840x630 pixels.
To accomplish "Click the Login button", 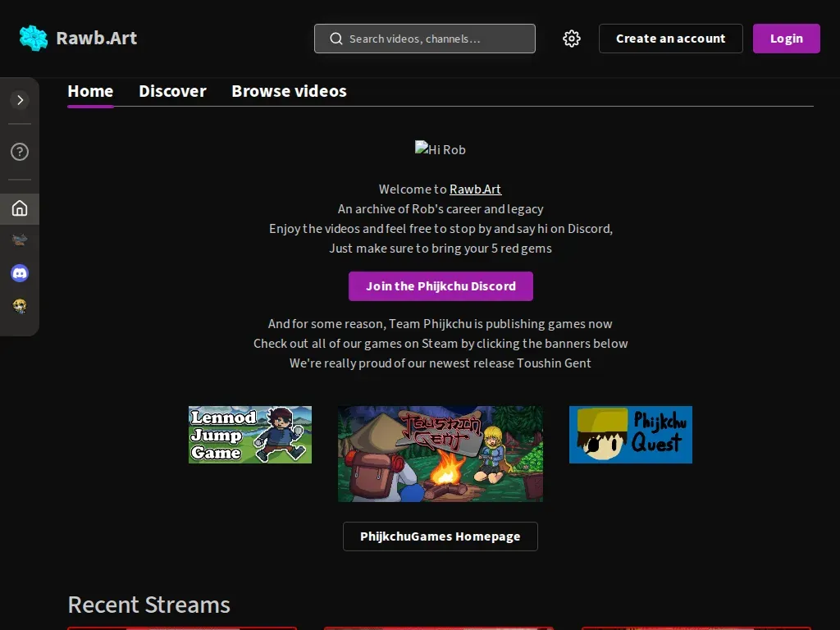I will pyautogui.click(x=787, y=39).
